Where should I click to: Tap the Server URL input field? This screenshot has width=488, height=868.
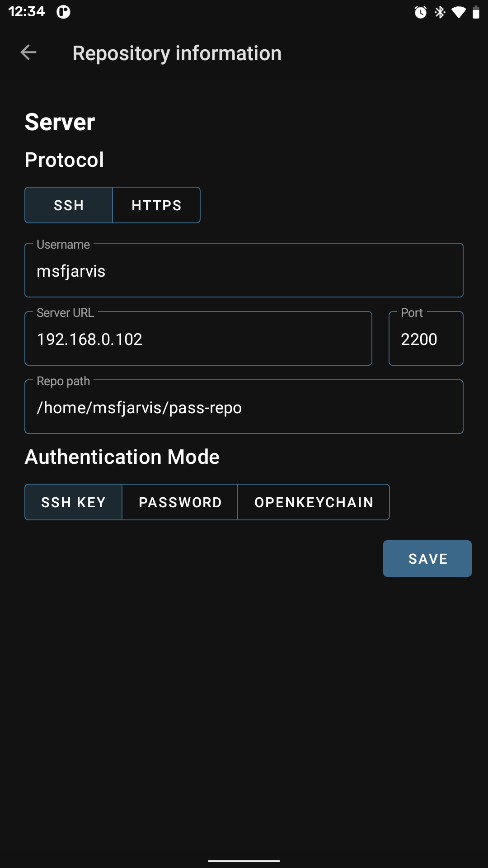(x=198, y=339)
